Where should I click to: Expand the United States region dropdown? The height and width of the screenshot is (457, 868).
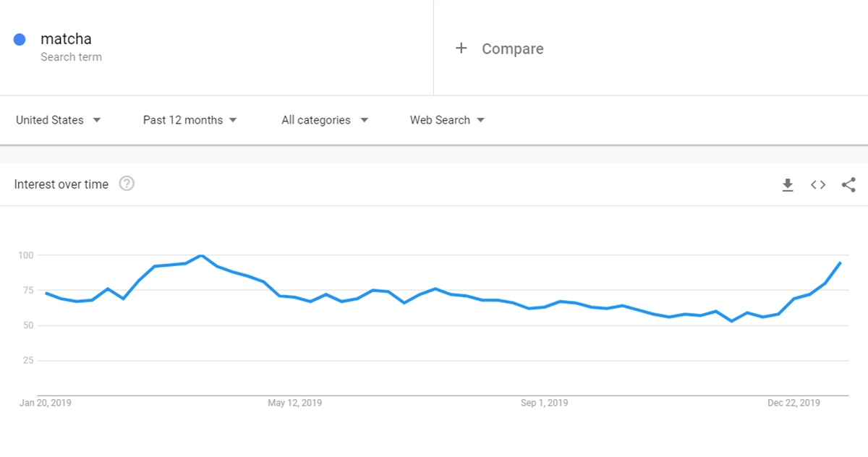coord(59,120)
